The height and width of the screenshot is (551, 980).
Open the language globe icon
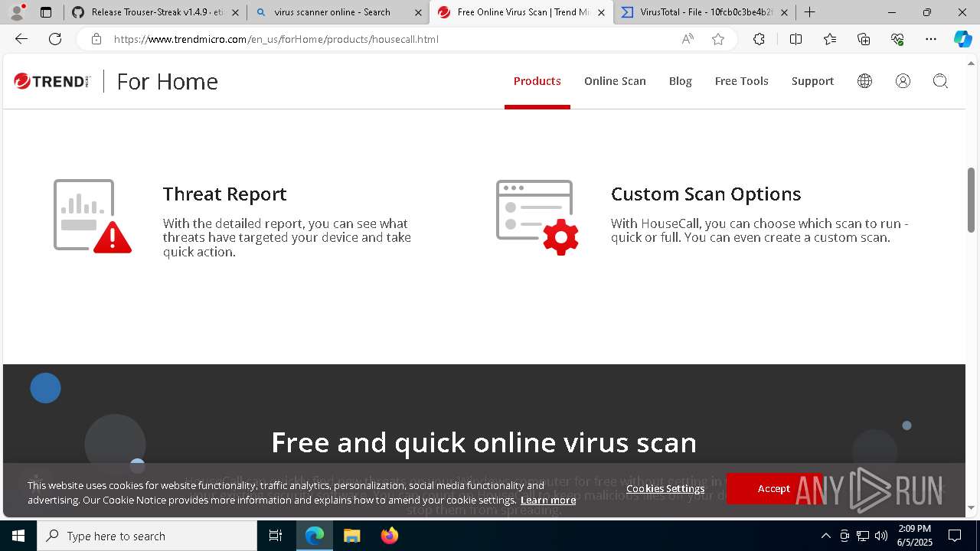(x=864, y=81)
